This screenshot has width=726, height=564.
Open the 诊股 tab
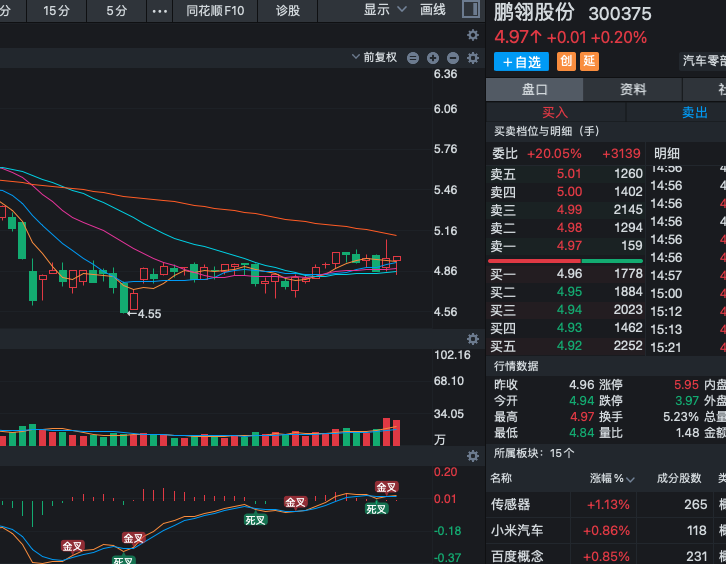point(288,11)
